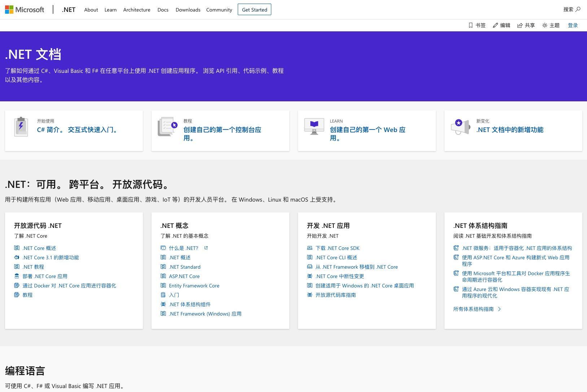Click icon beside .NET 微服务 guide link
587x392 pixels.
456,248
